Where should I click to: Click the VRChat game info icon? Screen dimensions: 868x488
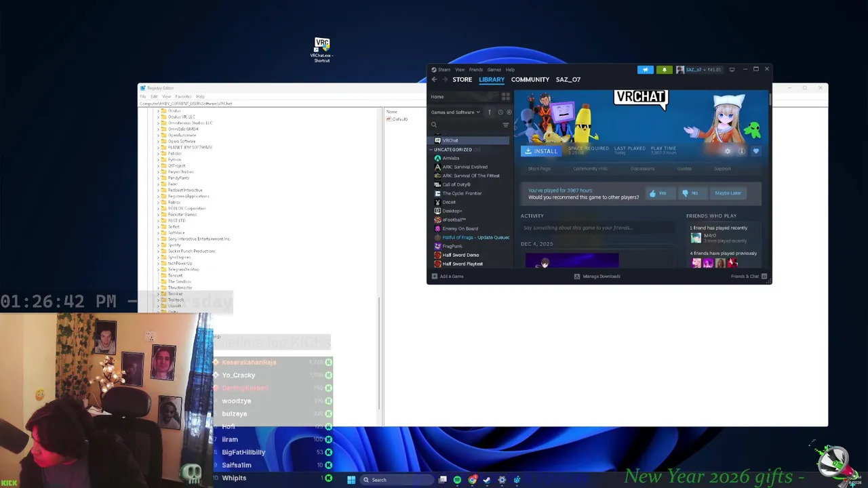coord(741,151)
